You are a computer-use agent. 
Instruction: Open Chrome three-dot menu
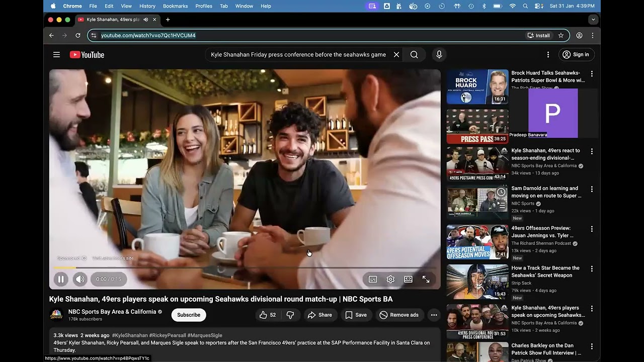tap(593, 35)
